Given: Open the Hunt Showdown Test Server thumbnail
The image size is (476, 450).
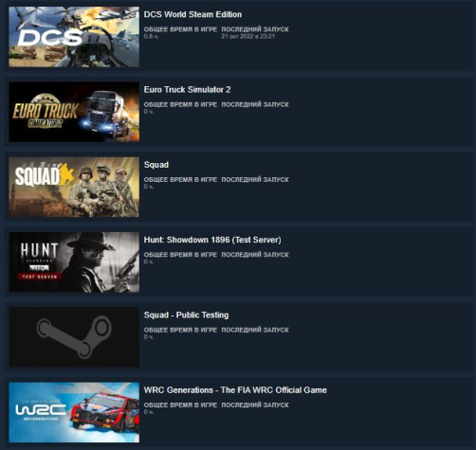Looking at the screenshot, I should (74, 262).
